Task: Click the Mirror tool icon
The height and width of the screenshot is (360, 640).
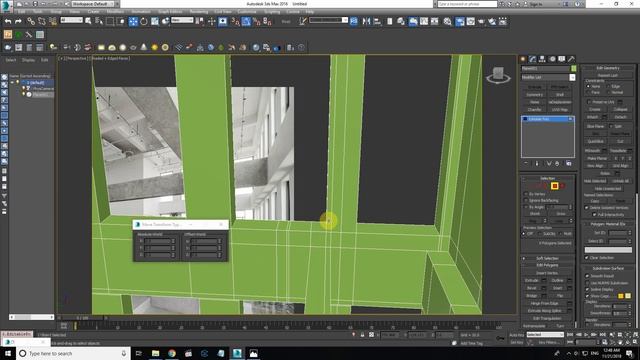Action: 366,21
